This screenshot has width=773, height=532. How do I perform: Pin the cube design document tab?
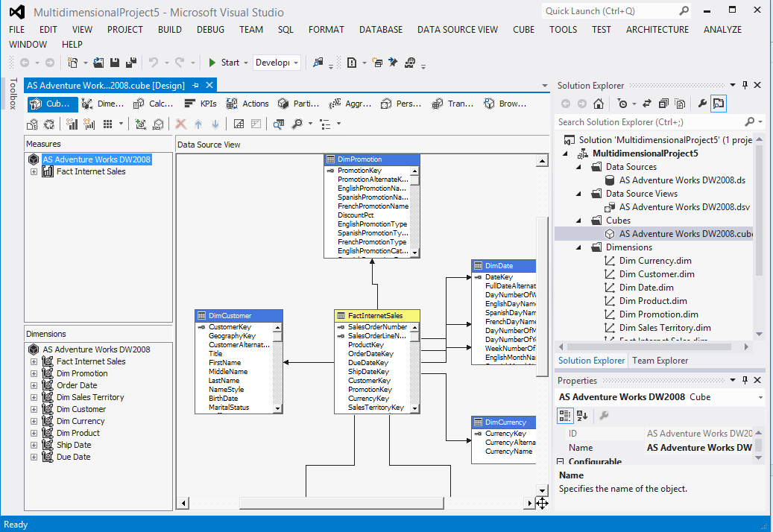coord(195,86)
